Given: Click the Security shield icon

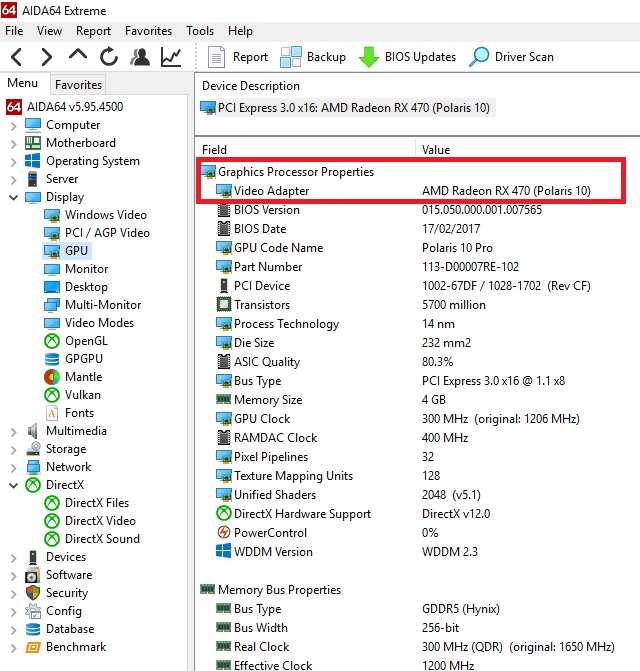Looking at the screenshot, I should point(33,593).
